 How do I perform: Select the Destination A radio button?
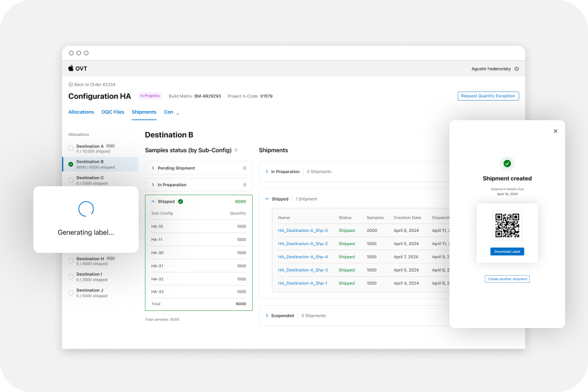pyautogui.click(x=71, y=149)
